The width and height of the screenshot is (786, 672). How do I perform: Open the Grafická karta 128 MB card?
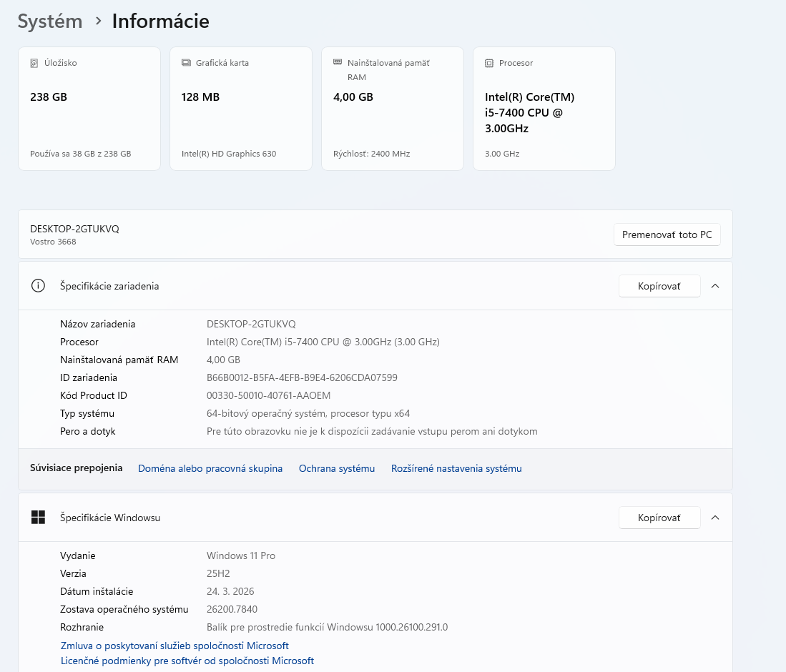coord(241,109)
